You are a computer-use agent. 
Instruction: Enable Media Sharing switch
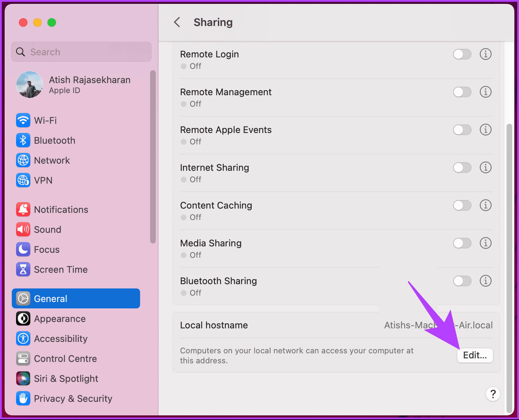[462, 243]
